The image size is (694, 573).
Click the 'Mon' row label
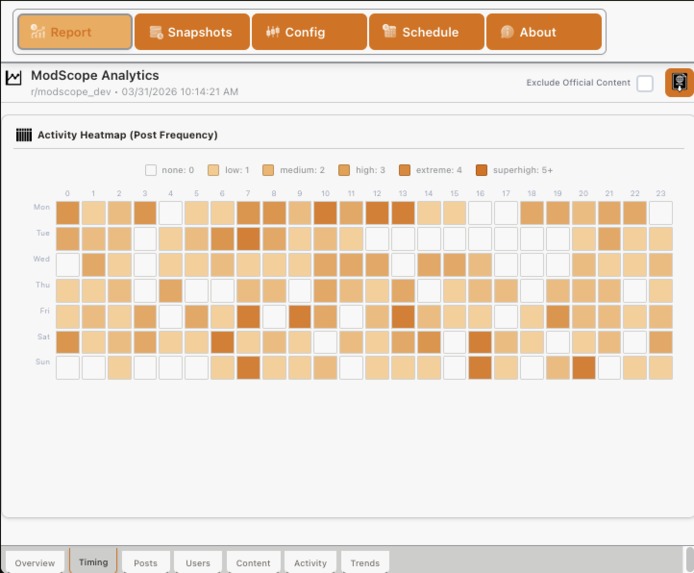pyautogui.click(x=42, y=207)
